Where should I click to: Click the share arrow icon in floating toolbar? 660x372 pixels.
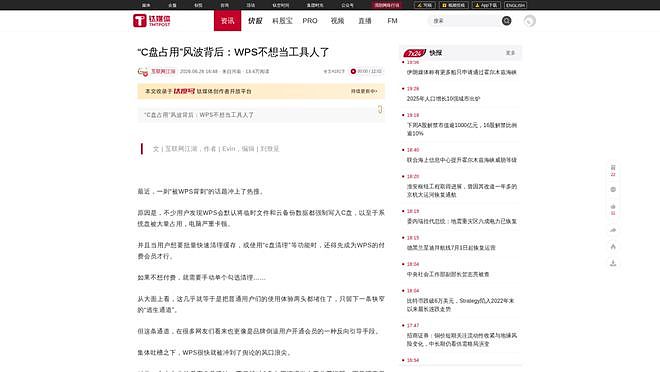click(613, 230)
